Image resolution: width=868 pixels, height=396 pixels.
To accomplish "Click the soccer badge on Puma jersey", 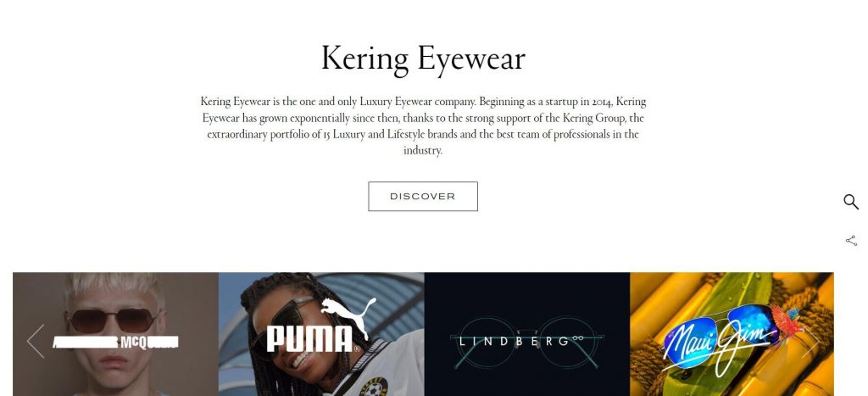I will [376, 388].
